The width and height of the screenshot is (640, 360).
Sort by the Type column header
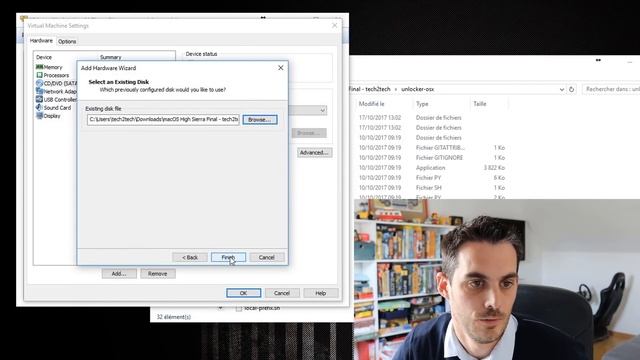pos(422,104)
